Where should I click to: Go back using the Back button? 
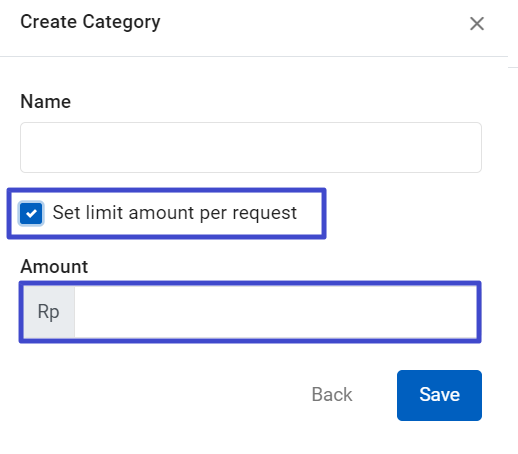(x=332, y=395)
